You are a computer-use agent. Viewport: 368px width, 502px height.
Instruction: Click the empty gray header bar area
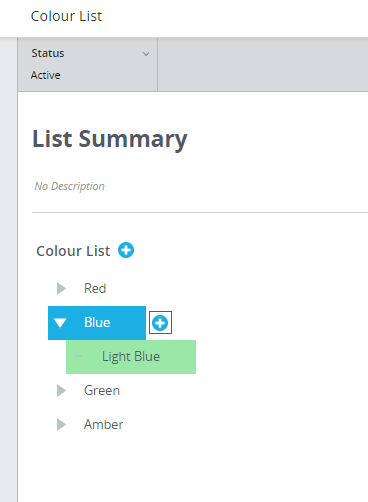263,64
